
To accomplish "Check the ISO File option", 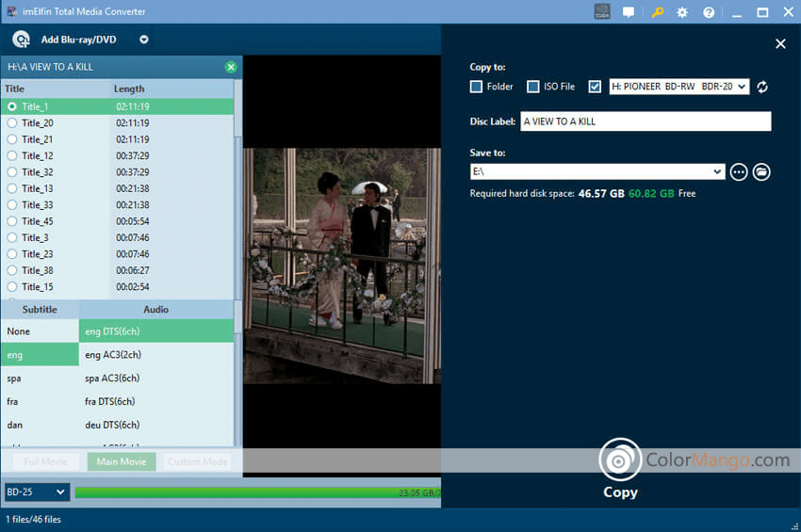I will tap(533, 87).
